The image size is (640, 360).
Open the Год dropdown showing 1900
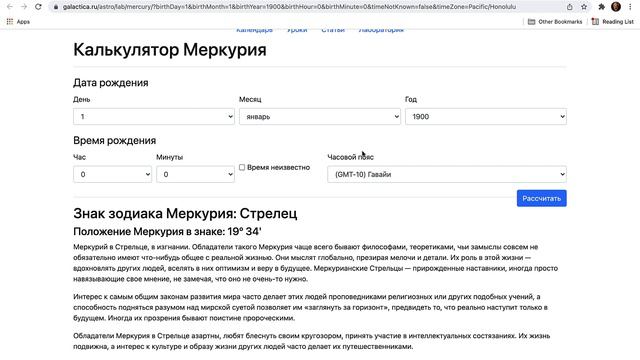[486, 117]
